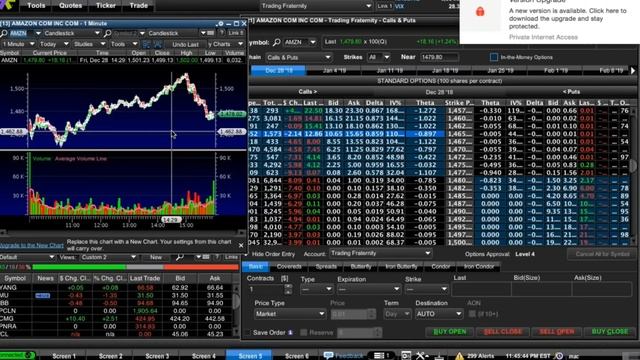Screen dimensions: 640x360
Task: Open the list counter icon in status bar
Action: 381,356
